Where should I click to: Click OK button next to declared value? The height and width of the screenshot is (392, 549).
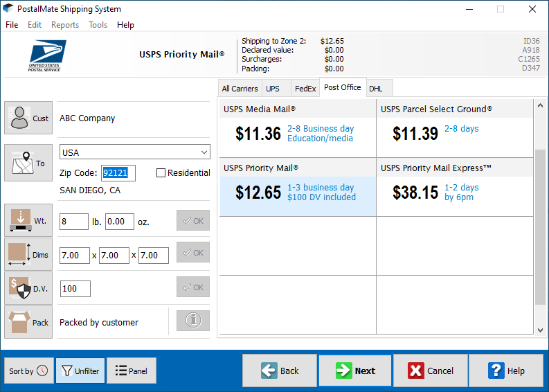pos(193,287)
